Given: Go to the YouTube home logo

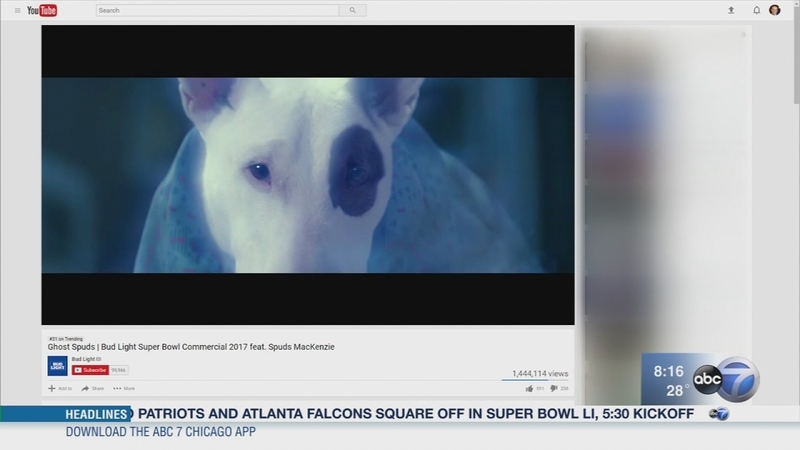Looking at the screenshot, I should pyautogui.click(x=42, y=10).
